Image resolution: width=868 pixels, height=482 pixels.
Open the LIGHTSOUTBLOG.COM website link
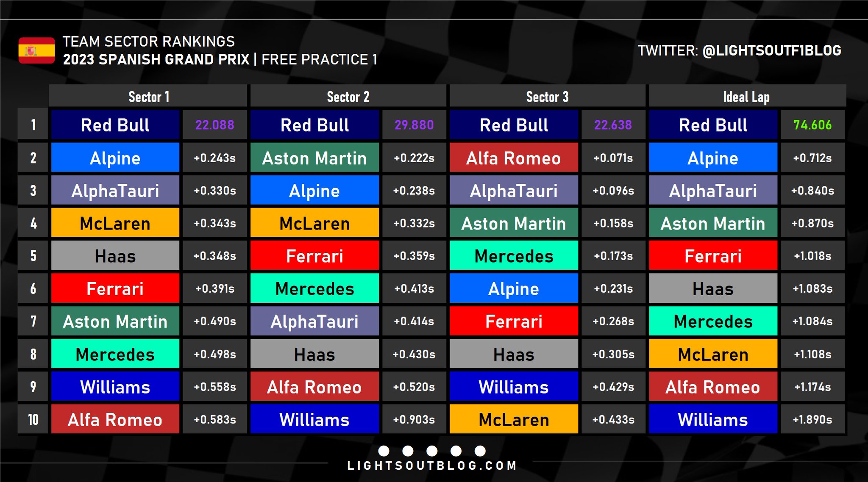pyautogui.click(x=432, y=466)
